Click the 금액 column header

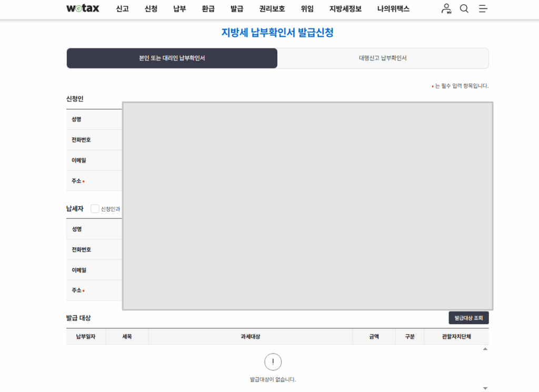(374, 337)
